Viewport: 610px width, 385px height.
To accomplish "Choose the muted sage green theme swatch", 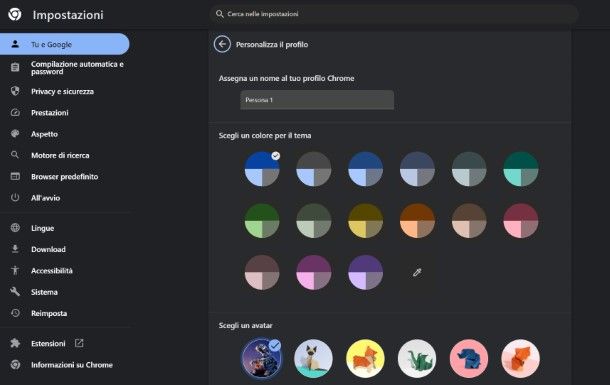I will click(x=314, y=220).
